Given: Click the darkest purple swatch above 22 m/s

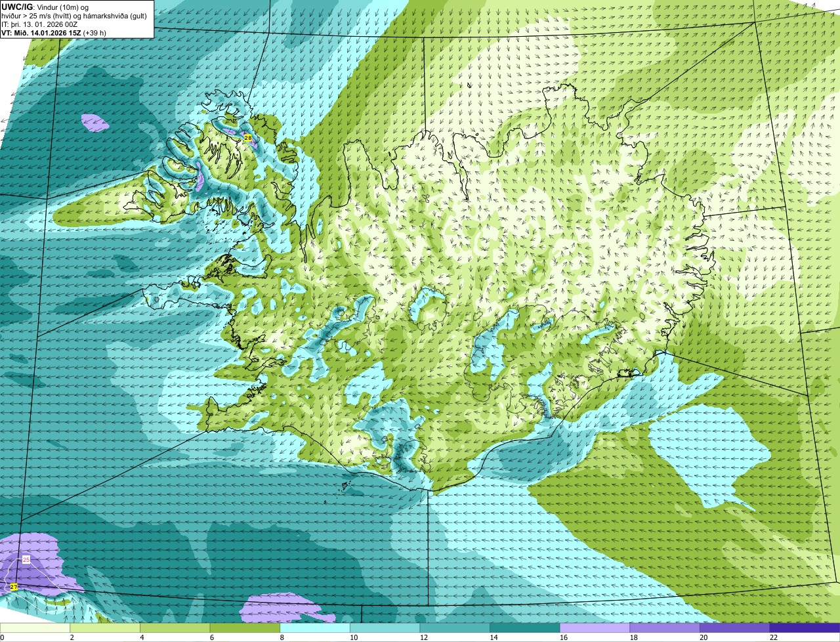Looking at the screenshot, I should tap(805, 628).
